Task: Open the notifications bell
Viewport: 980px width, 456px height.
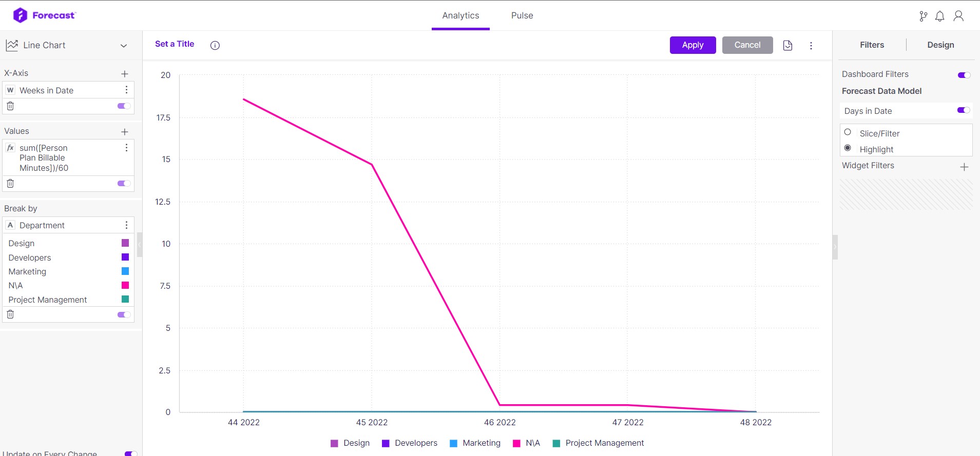Action: [x=939, y=16]
